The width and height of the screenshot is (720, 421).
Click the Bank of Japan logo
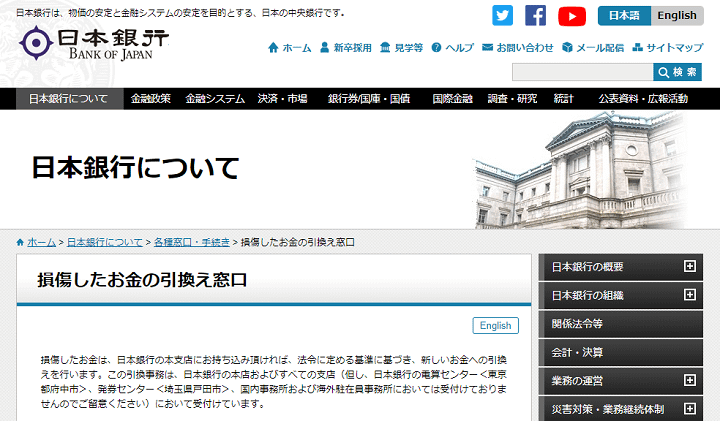(94, 43)
